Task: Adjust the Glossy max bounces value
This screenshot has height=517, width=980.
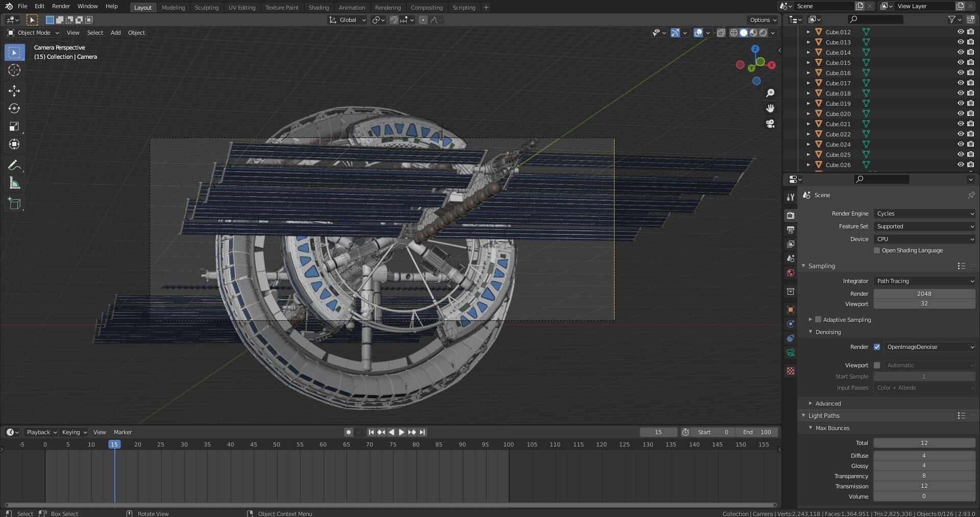Action: click(x=924, y=465)
